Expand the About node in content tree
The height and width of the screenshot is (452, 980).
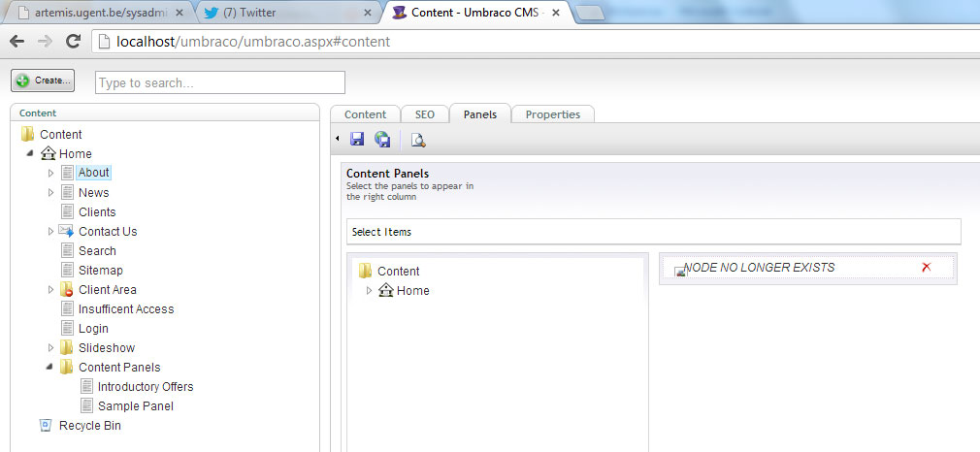click(50, 173)
